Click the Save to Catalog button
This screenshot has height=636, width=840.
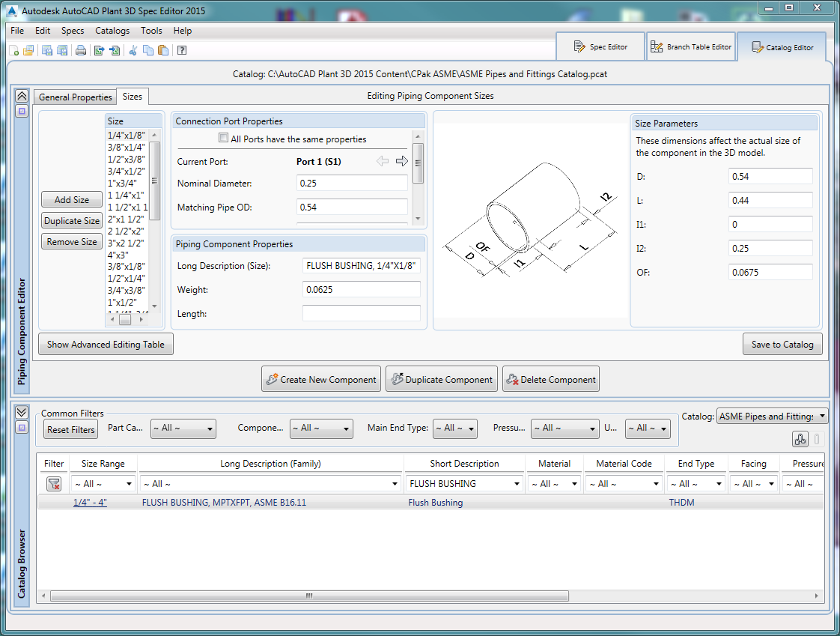click(x=782, y=344)
